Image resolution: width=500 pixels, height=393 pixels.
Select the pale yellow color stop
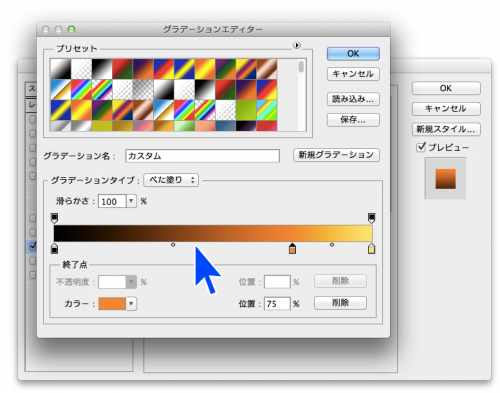(371, 248)
